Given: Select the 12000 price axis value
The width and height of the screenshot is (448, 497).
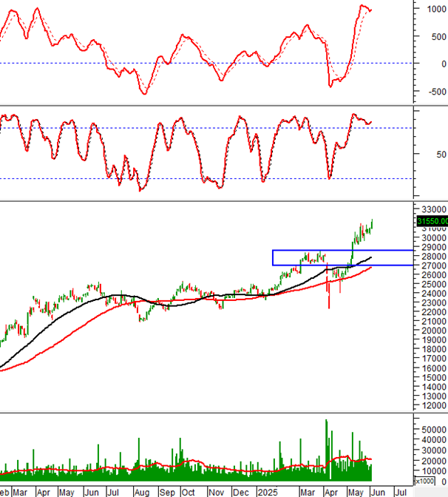Looking at the screenshot, I should [x=434, y=405].
